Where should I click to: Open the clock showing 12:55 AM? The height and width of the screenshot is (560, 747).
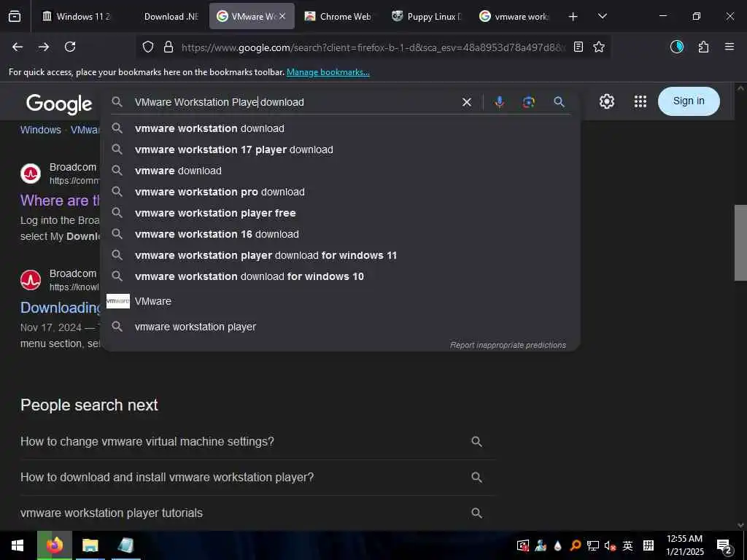684,545
